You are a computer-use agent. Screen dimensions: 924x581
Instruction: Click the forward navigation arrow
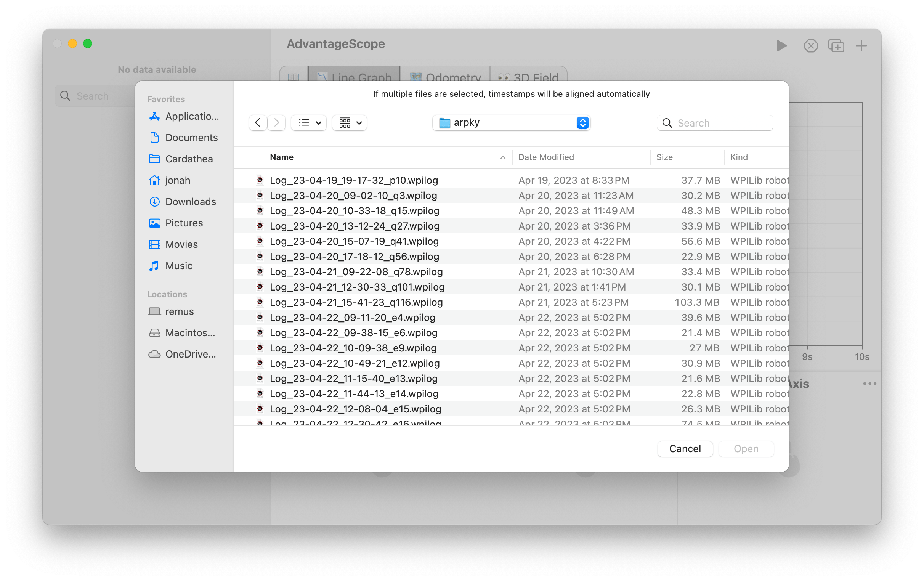click(x=276, y=122)
